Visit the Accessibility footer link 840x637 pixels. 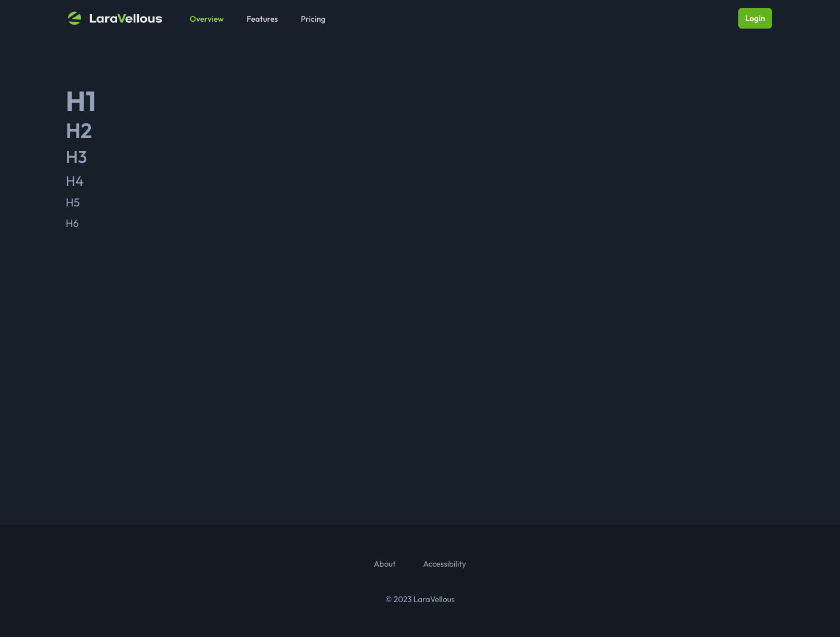click(444, 564)
